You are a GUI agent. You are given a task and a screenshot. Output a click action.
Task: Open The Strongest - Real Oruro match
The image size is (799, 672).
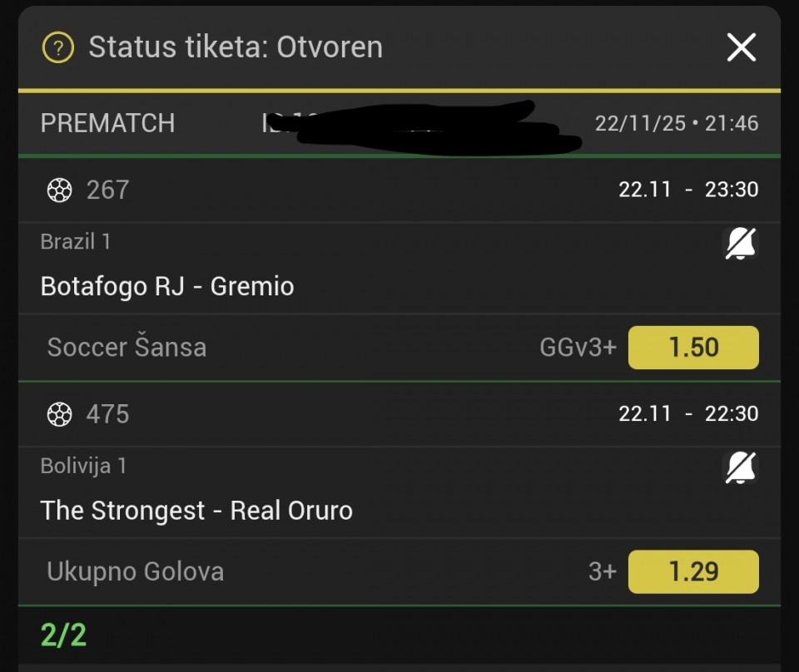tap(196, 511)
